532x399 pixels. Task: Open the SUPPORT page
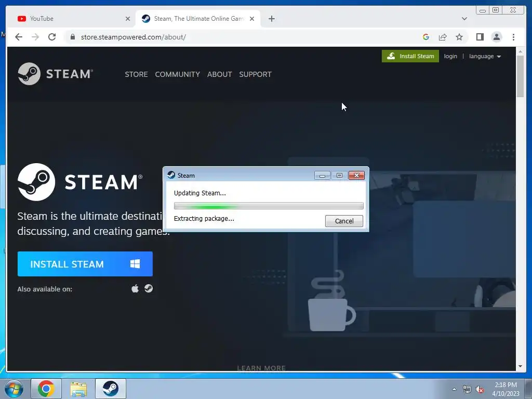point(255,74)
